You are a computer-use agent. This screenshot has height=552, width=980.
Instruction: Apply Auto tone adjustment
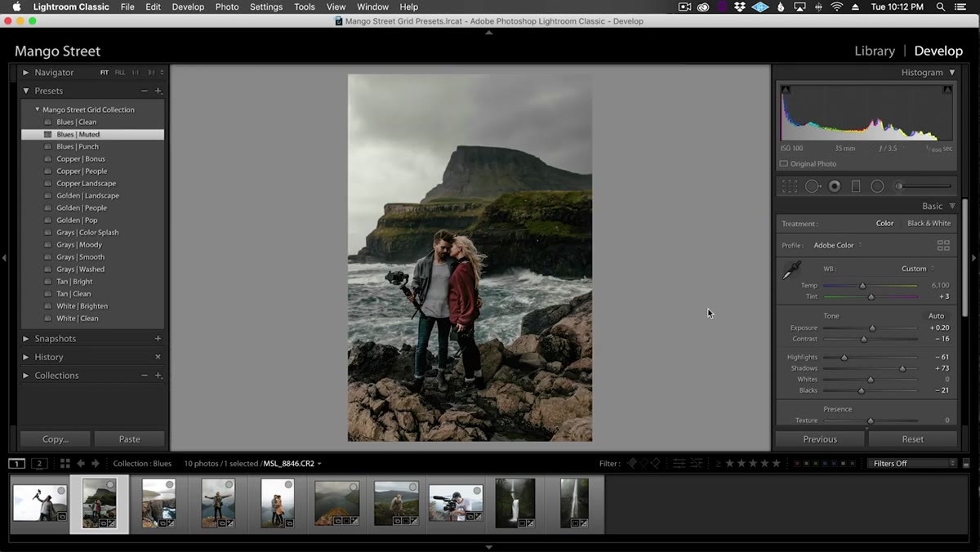coord(936,316)
